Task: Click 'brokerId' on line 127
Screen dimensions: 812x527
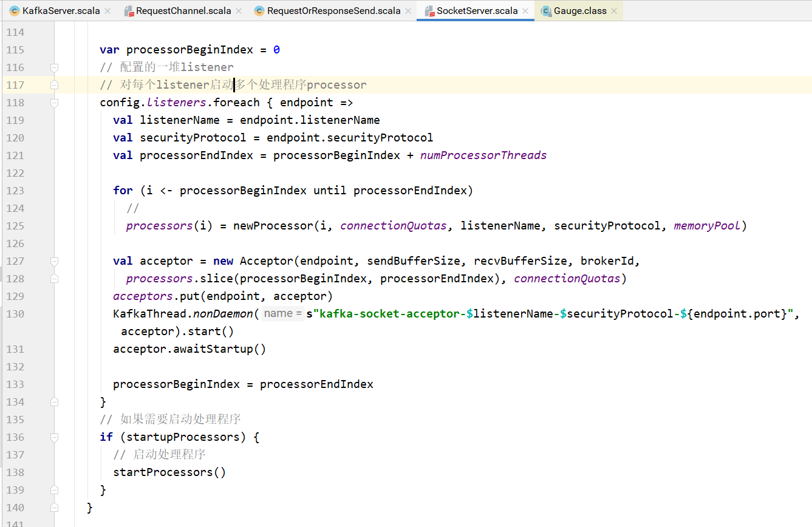Action: coord(607,261)
